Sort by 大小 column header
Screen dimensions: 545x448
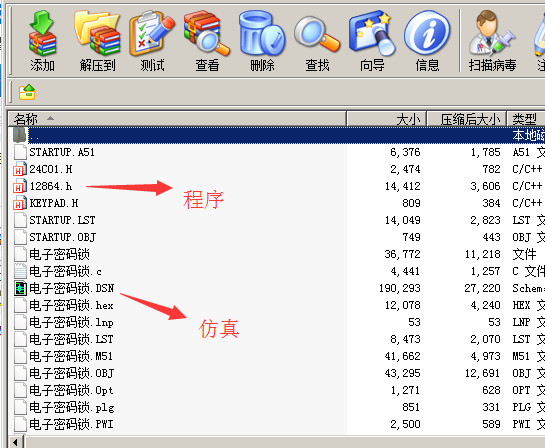[x=387, y=119]
